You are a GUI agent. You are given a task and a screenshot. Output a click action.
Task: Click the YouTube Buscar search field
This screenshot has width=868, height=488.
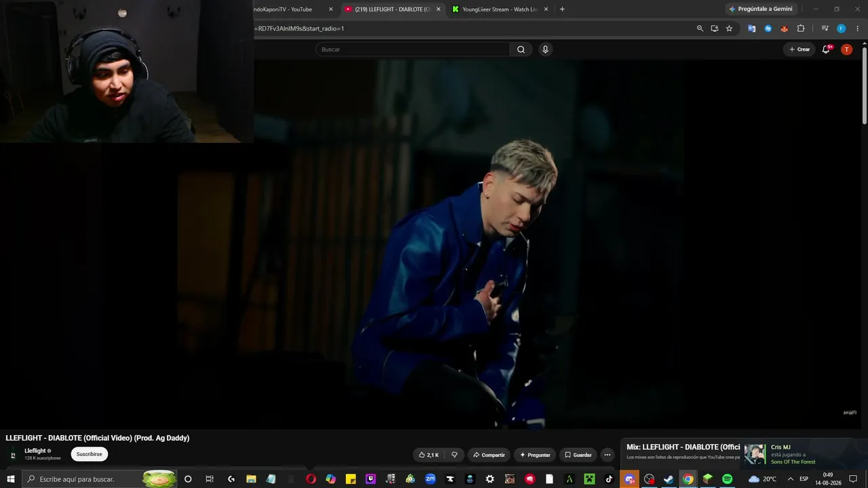click(x=412, y=49)
